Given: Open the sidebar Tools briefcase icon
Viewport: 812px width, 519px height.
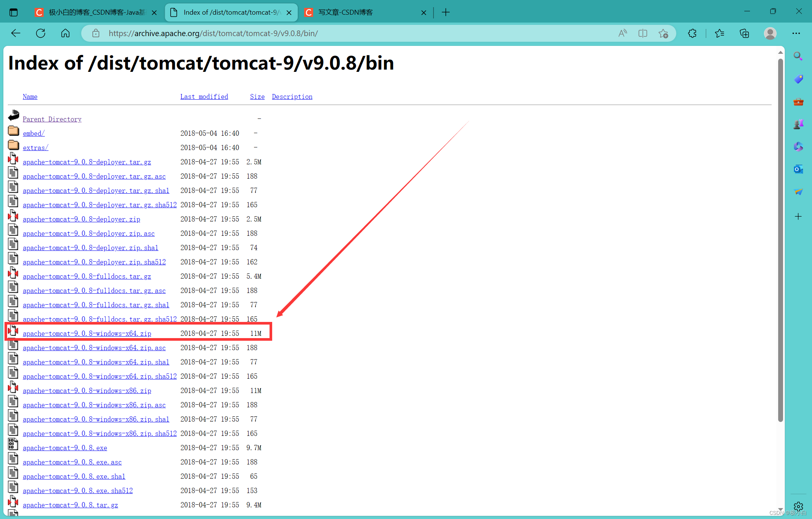Looking at the screenshot, I should (798, 102).
